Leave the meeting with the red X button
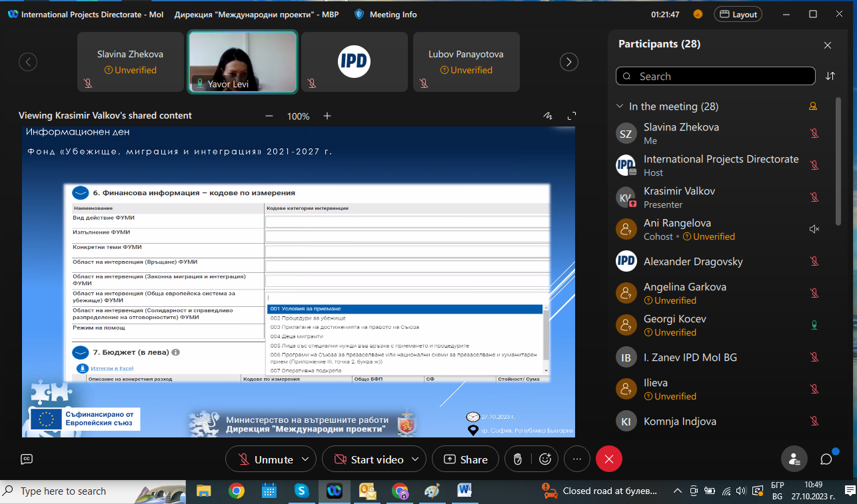 point(608,459)
